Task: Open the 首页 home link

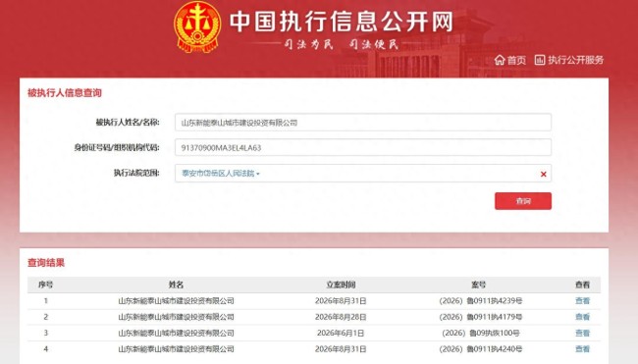Action: point(510,60)
